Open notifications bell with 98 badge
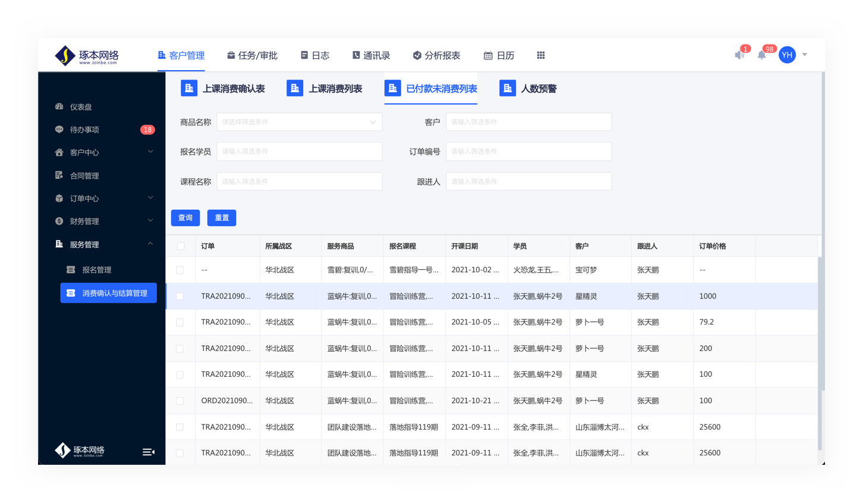Viewport: 863px width, 504px height. coord(761,55)
